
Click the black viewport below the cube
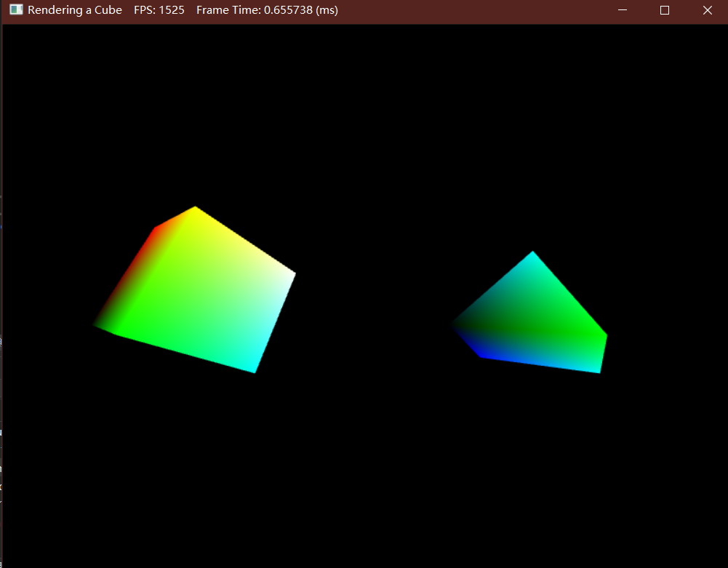coord(196,451)
